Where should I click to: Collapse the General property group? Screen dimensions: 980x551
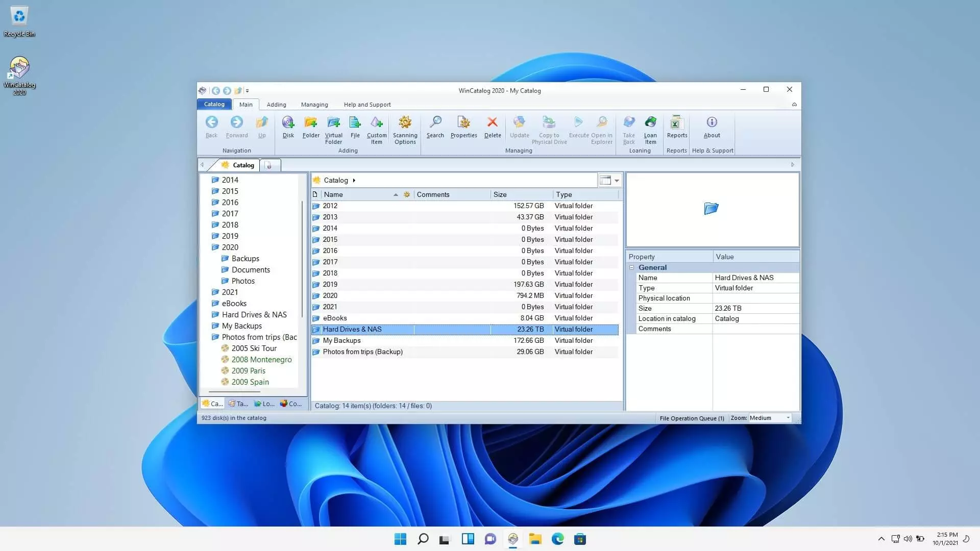632,267
